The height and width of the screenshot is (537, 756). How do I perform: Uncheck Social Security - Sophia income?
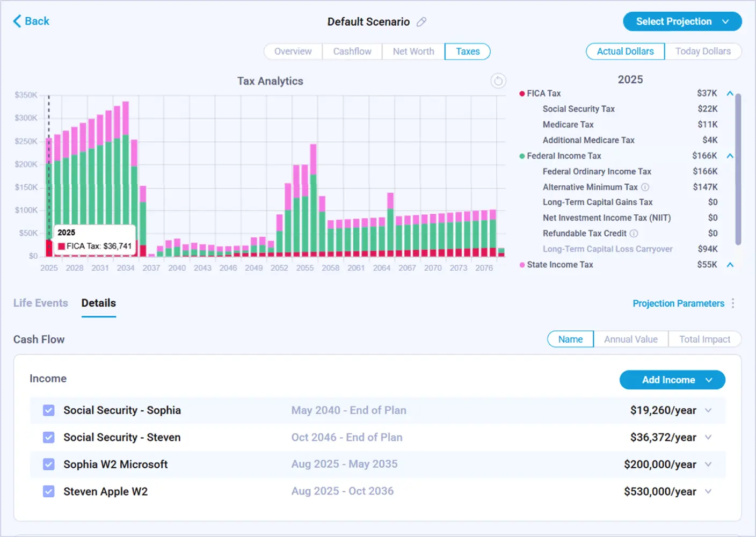[x=49, y=410]
